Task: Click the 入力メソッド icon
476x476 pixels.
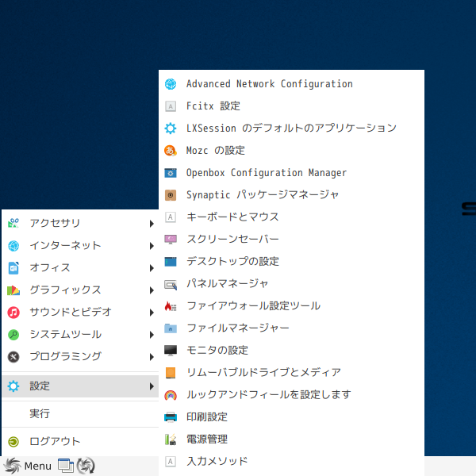Action: pyautogui.click(x=171, y=462)
